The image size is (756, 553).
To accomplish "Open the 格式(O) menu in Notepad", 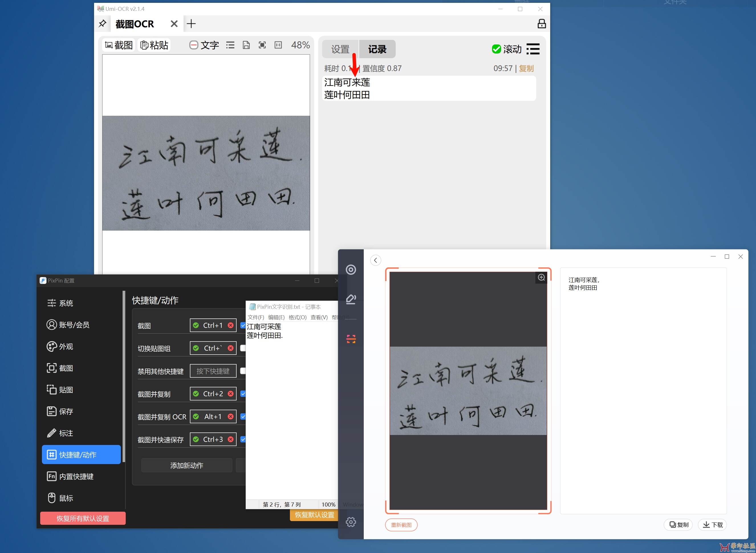I will (298, 317).
